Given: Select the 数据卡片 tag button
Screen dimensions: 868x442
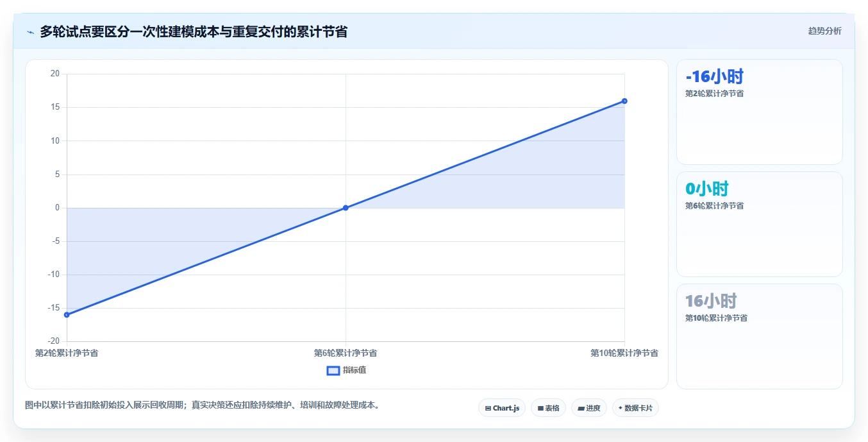Looking at the screenshot, I should [635, 408].
